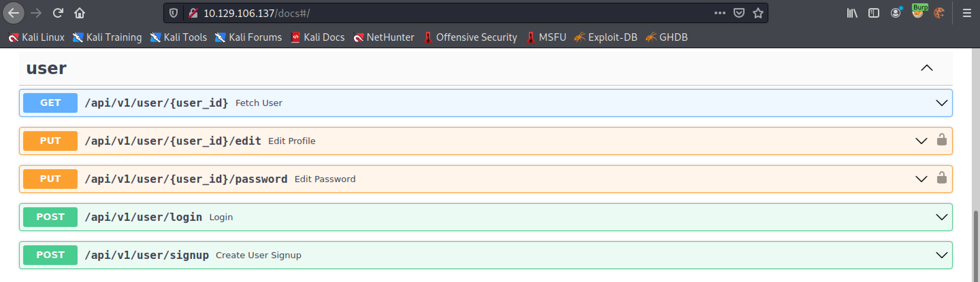This screenshot has width=980, height=282.
Task: Open the Firefox hamburger menu
Action: (967, 13)
